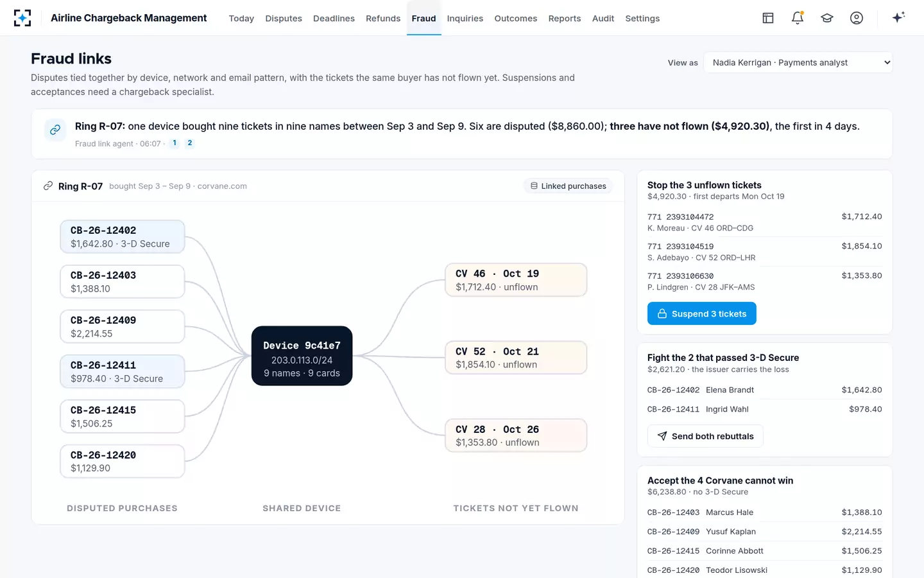The height and width of the screenshot is (578, 924).
Task: Click the Device 9c41e7 node
Action: click(x=302, y=356)
